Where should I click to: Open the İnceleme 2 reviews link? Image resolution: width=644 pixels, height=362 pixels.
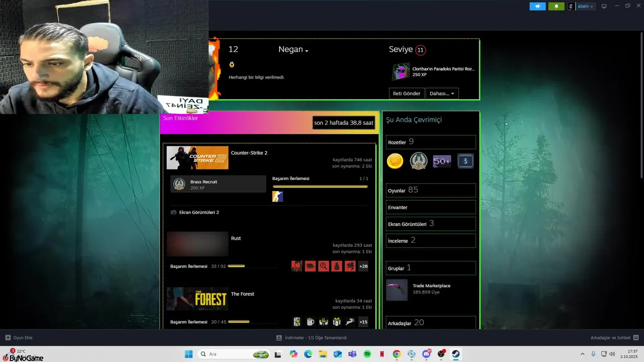431,240
